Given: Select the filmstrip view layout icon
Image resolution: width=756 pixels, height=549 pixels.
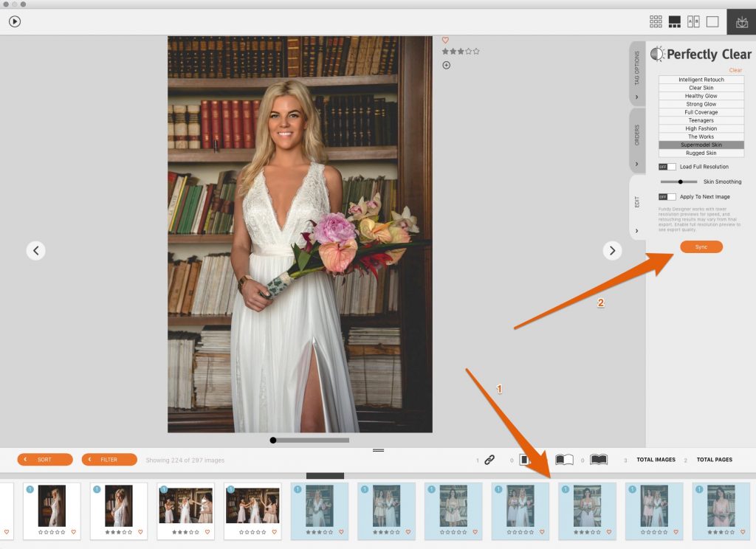Looking at the screenshot, I should coord(675,21).
